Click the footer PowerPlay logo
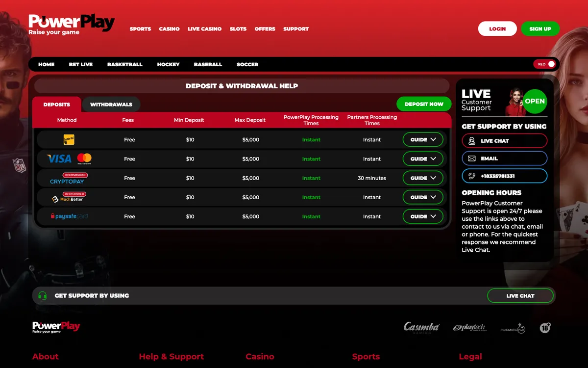This screenshot has width=588, height=368. [x=56, y=327]
